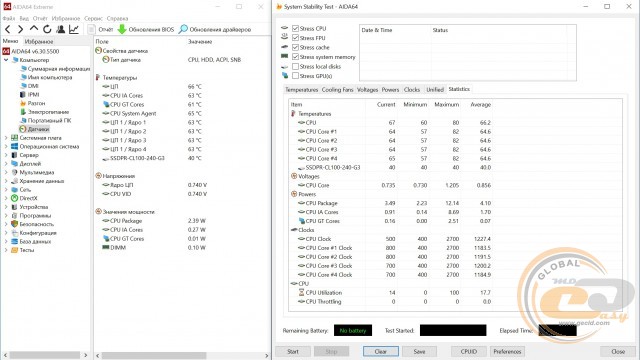Viewport: 640px width, 360px height.
Task: Click the green BIOS update arrow icon
Action: click(122, 29)
